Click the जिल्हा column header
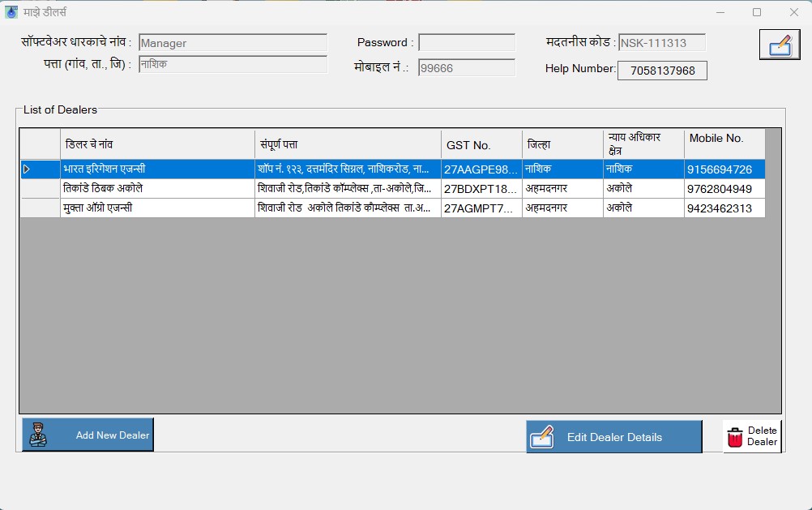The height and width of the screenshot is (510, 812). click(x=562, y=144)
